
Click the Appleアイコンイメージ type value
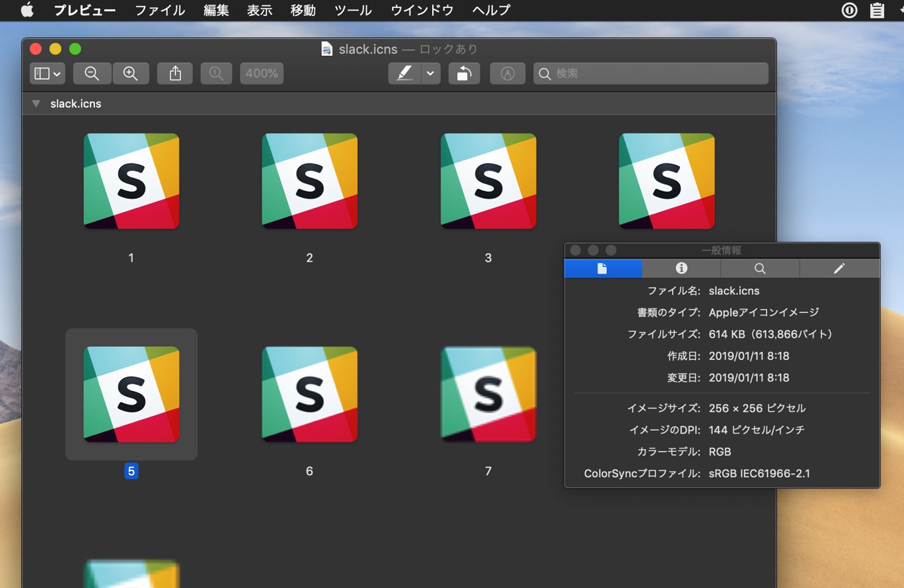764,312
